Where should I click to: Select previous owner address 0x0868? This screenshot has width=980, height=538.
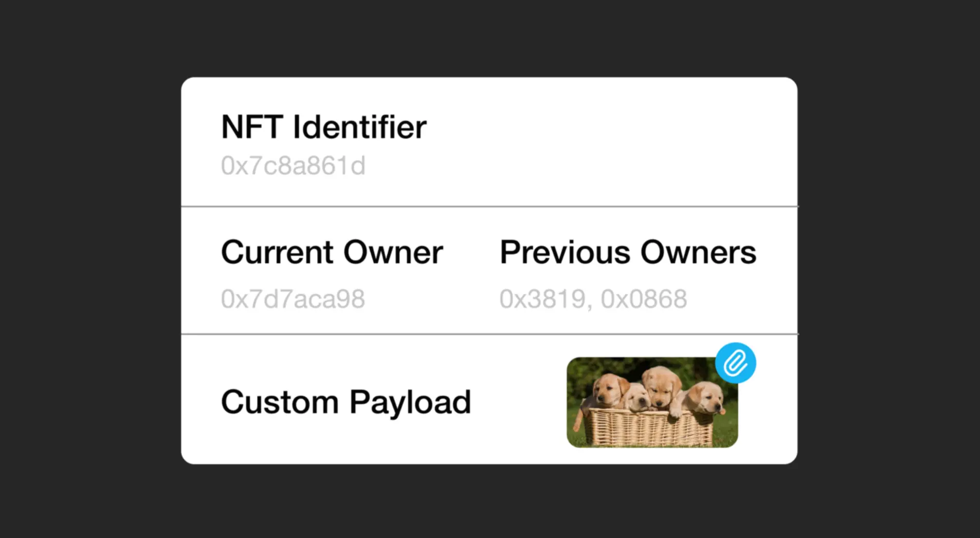(644, 299)
